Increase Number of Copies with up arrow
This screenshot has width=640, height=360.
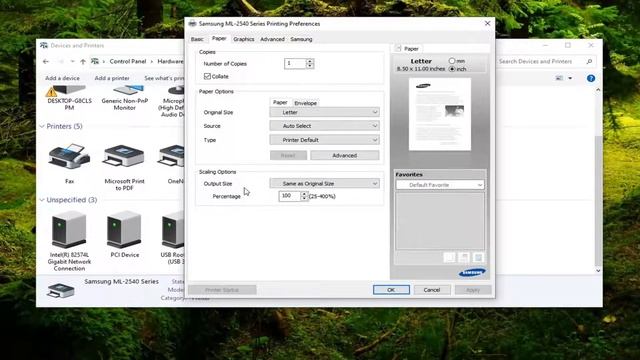pyautogui.click(x=310, y=61)
